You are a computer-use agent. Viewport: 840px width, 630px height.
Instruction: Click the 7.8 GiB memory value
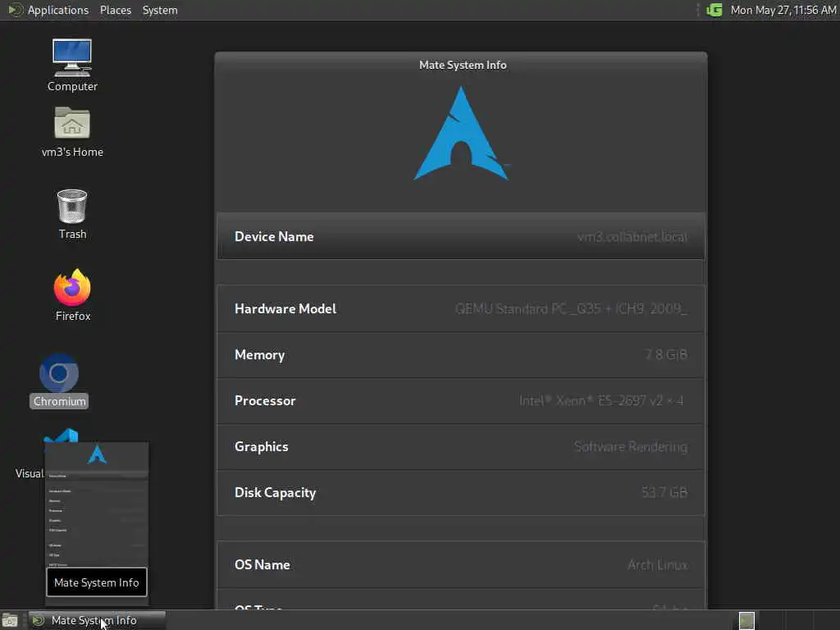point(666,354)
